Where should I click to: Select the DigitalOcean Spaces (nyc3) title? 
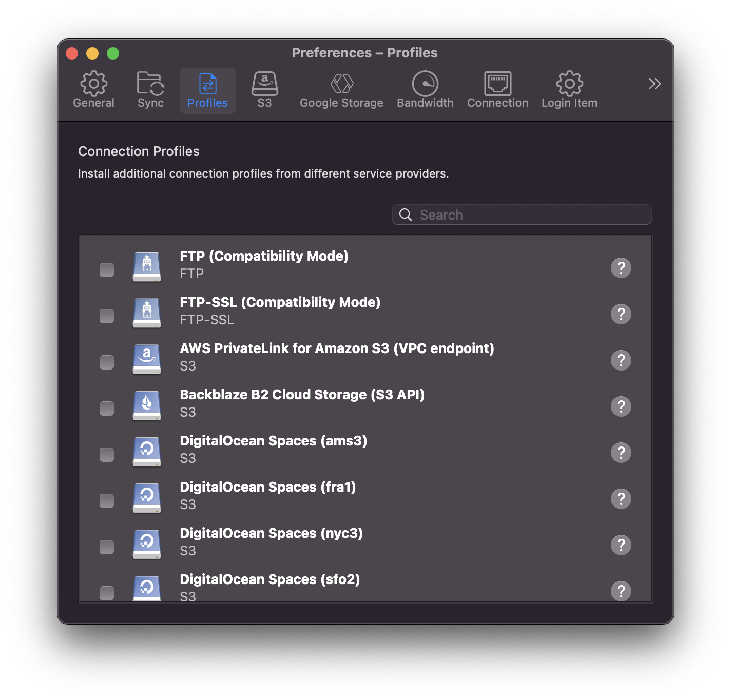(x=272, y=533)
